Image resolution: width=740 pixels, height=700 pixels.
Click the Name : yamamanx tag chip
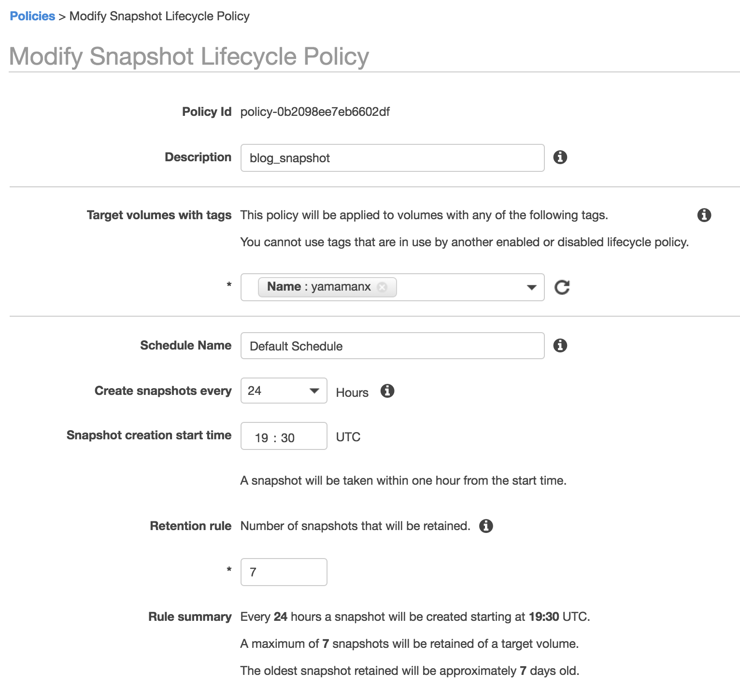[327, 287]
